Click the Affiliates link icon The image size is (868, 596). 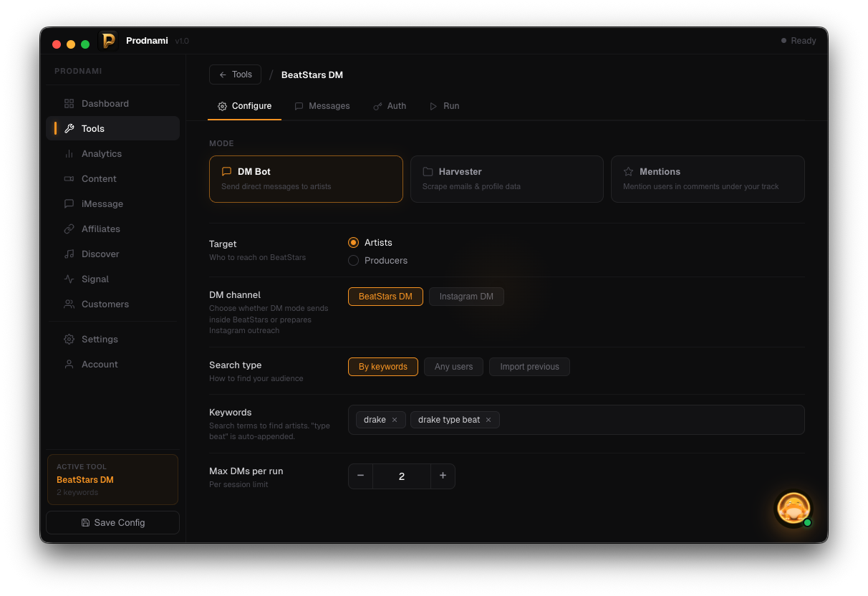69,229
